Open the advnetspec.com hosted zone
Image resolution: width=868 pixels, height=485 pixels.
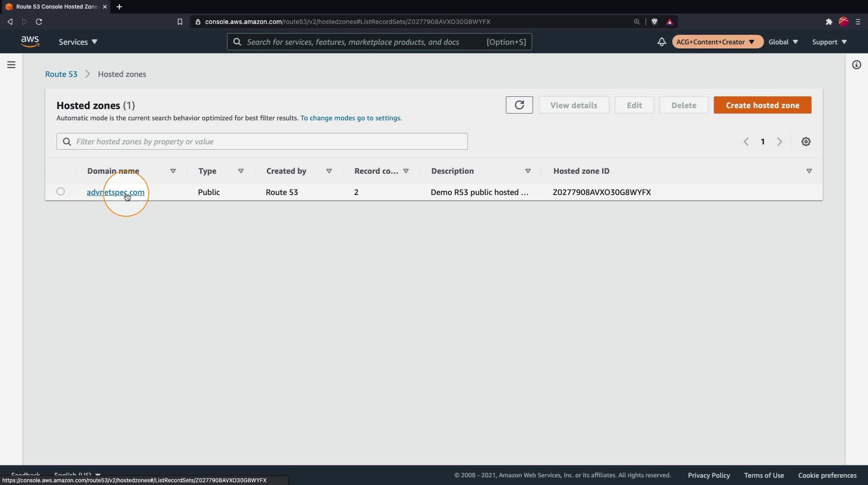116,192
